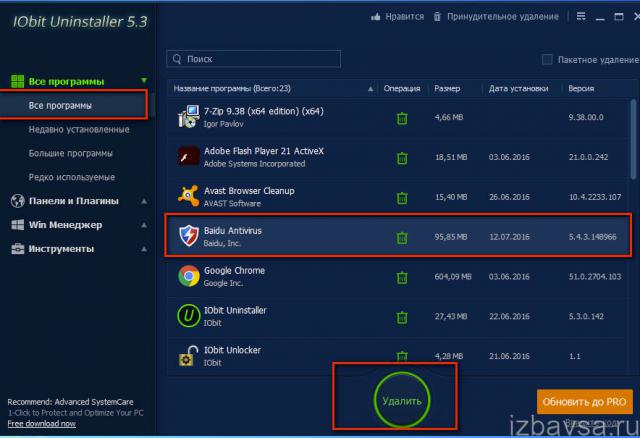This screenshot has height=438, width=640.
Task: Click the Igor Pavlov publisher text
Action: (223, 124)
